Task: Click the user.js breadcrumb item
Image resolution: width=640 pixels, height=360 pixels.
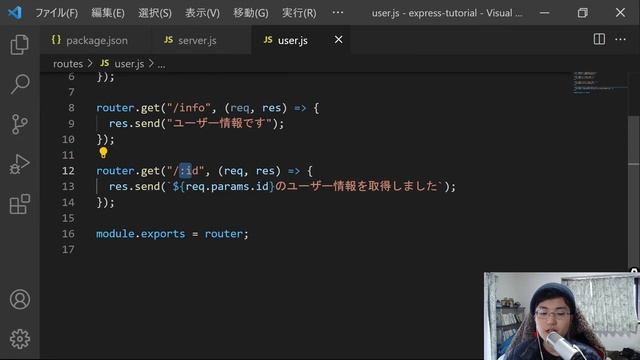Action: tap(122, 64)
